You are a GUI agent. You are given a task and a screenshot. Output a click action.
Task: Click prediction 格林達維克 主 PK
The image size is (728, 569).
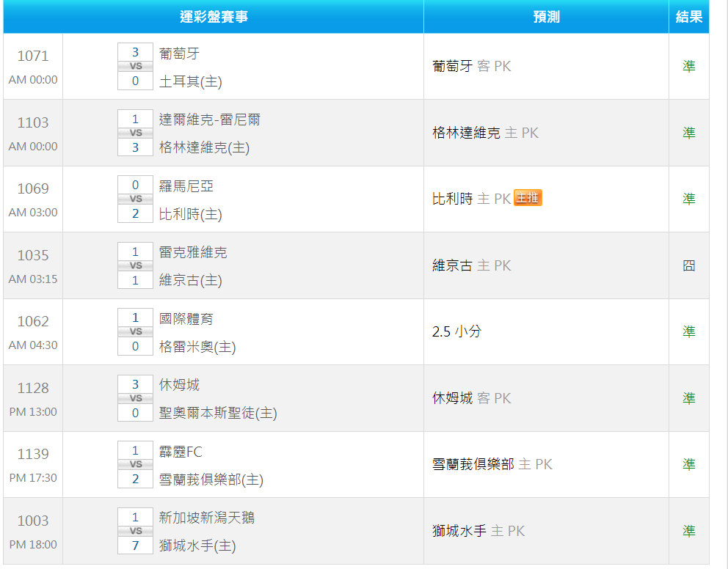[485, 133]
